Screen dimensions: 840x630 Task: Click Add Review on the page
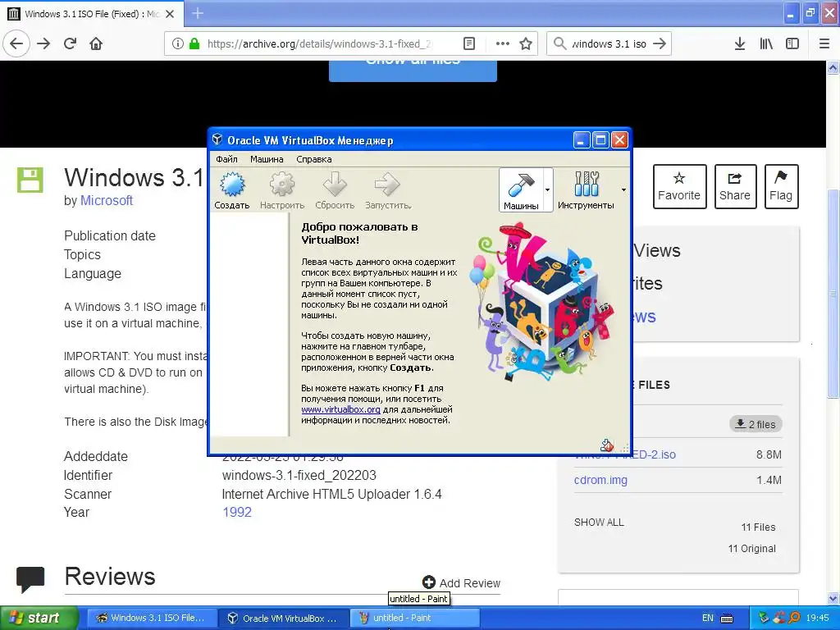coord(461,583)
